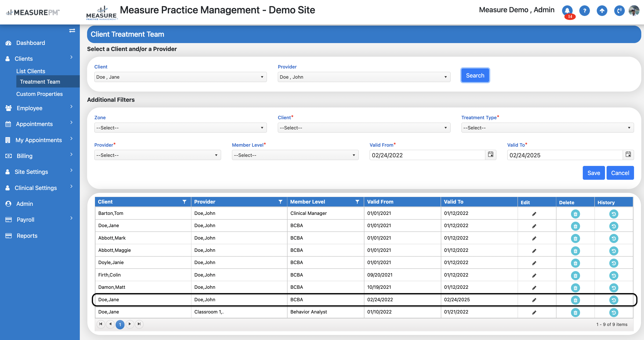Viewport: 644px width, 340px height.
Task: Filter the Member Level column
Action: coord(357,202)
